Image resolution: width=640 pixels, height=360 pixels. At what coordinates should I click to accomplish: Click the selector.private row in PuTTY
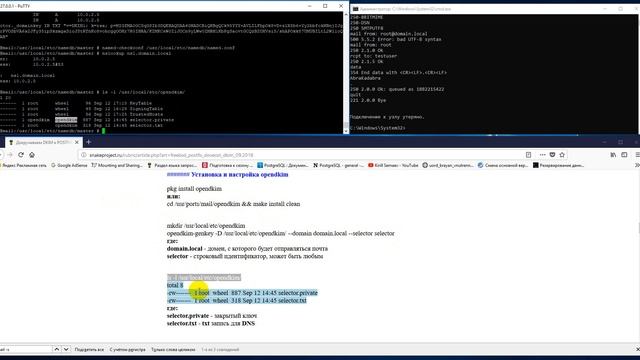pos(87,120)
